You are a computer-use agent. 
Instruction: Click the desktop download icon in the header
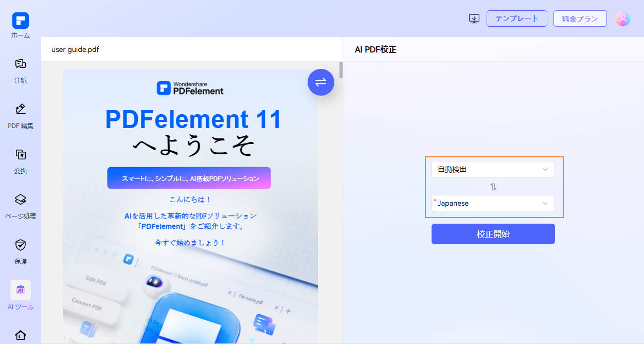coord(474,19)
